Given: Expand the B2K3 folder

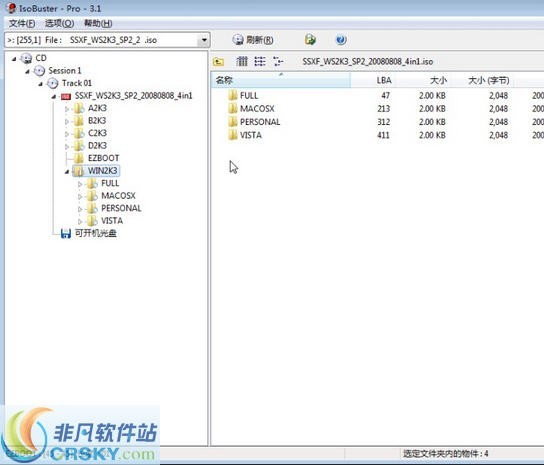Looking at the screenshot, I should (67, 121).
